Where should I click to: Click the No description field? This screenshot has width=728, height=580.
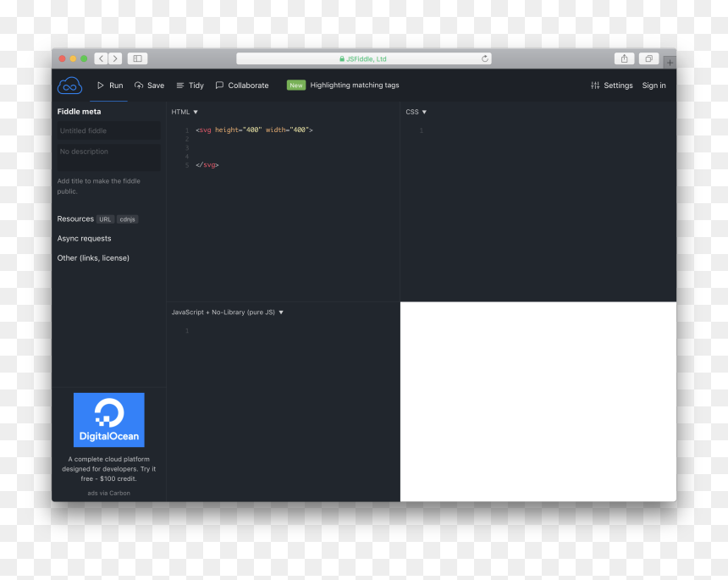pos(108,157)
